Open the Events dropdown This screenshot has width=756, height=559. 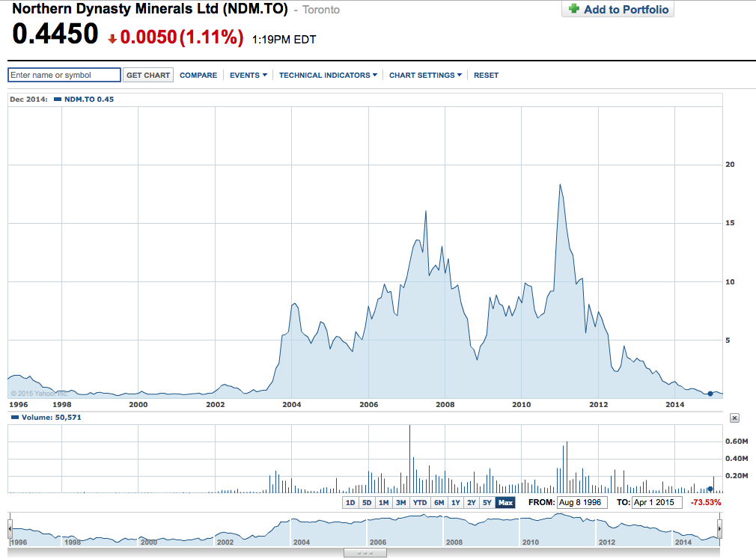(x=248, y=75)
